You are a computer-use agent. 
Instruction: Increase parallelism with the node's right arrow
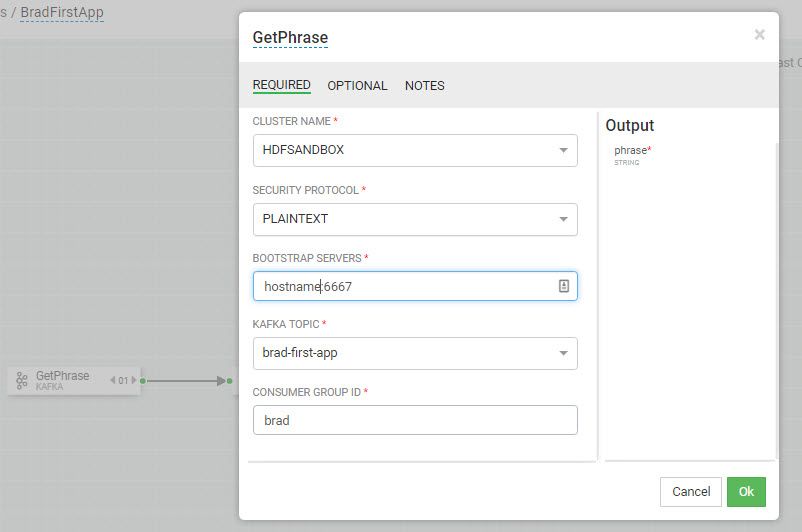133,380
